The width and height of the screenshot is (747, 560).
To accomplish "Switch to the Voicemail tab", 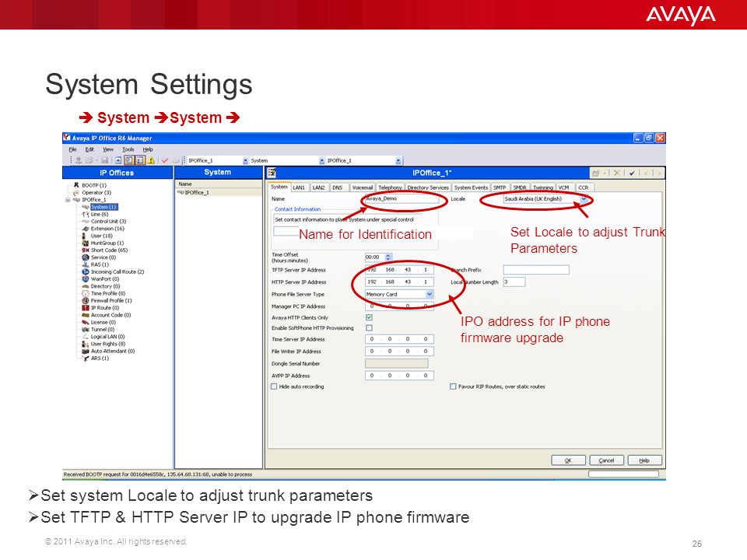I will (x=363, y=187).
